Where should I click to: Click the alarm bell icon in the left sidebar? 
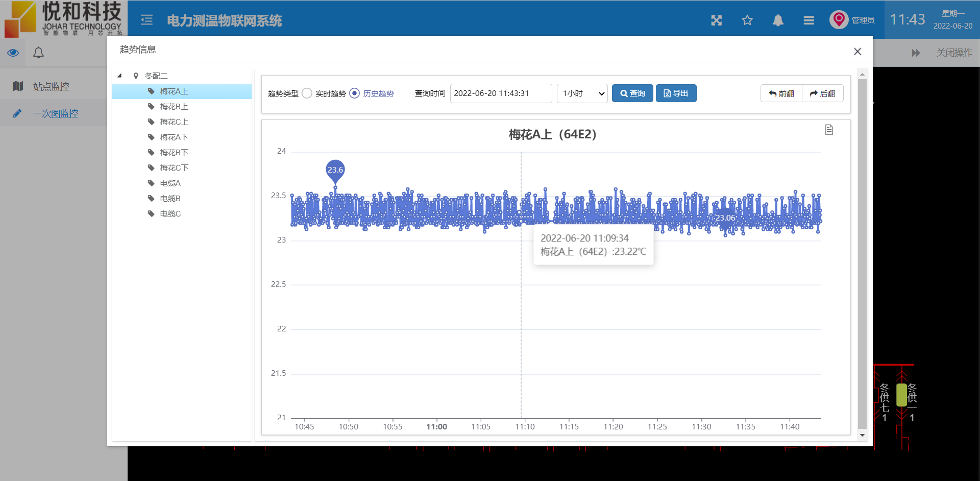pyautogui.click(x=38, y=52)
